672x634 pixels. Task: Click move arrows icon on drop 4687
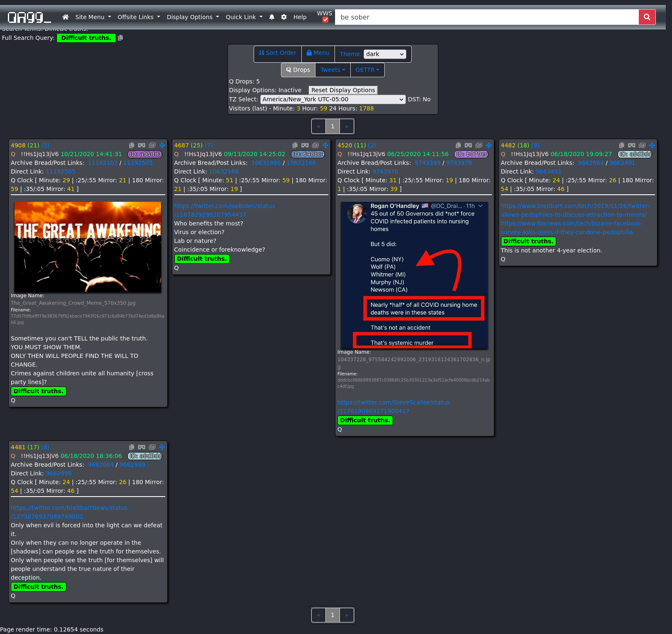click(x=325, y=145)
